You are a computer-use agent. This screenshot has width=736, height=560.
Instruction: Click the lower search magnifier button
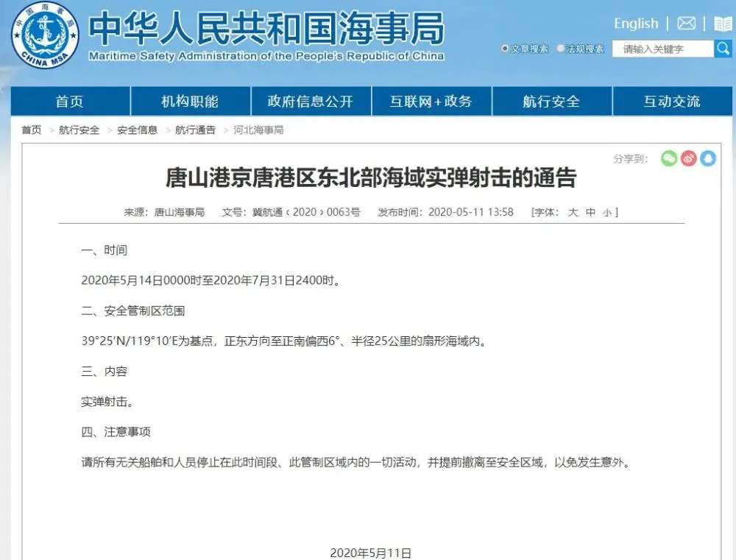click(x=721, y=49)
